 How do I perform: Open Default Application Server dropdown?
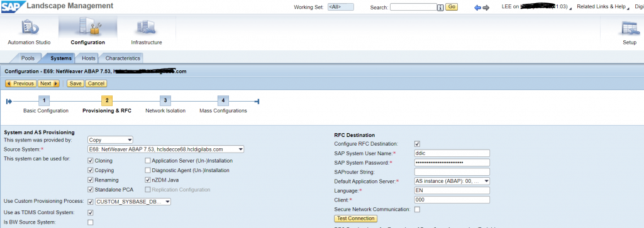[452, 181]
